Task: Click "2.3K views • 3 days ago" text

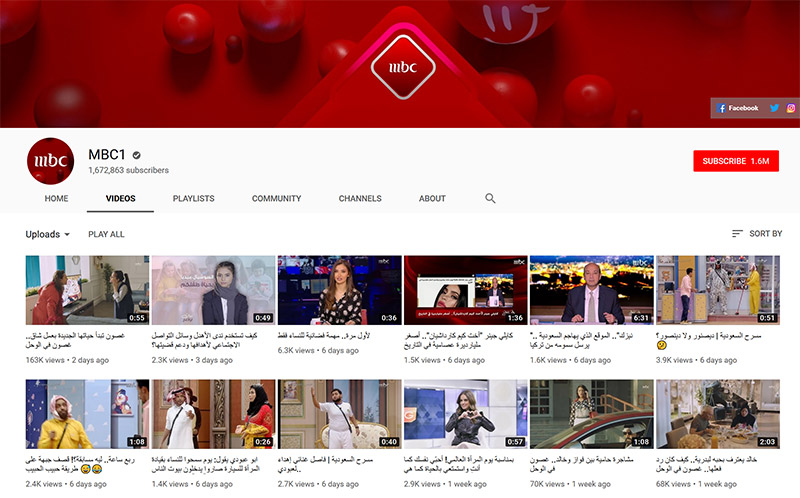Action: pos(192,360)
